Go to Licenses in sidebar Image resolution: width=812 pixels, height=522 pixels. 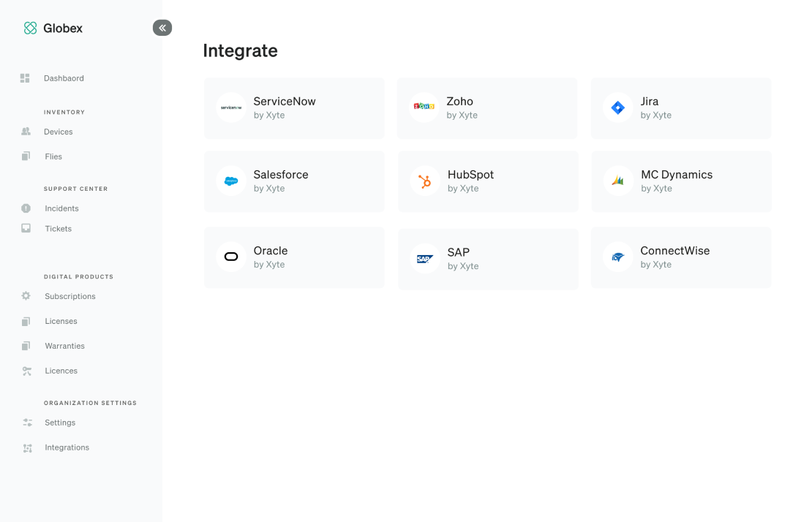click(x=61, y=321)
